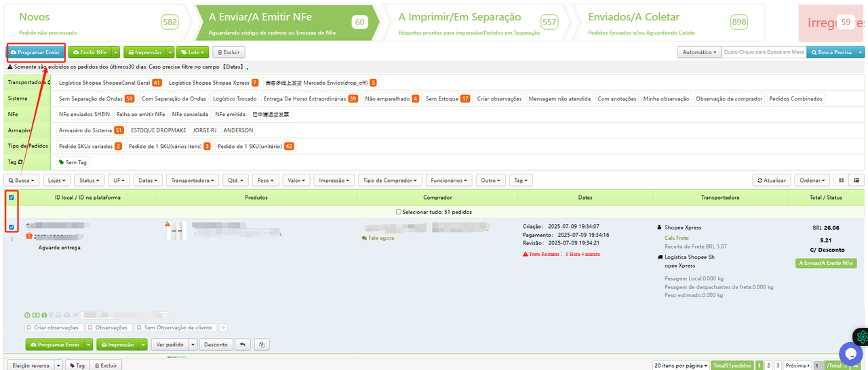This screenshot has width=868, height=370.
Task: Switch to the list view layout icon
Action: tap(856, 180)
